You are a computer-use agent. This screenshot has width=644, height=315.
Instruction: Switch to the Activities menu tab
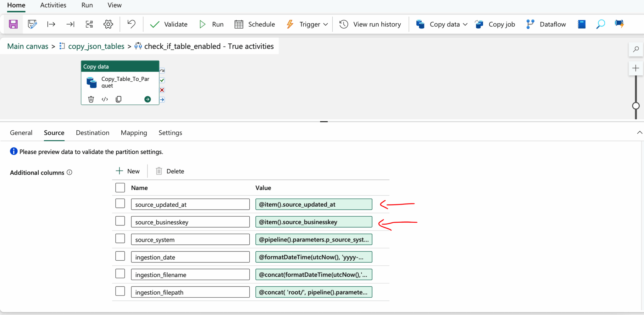tap(53, 5)
